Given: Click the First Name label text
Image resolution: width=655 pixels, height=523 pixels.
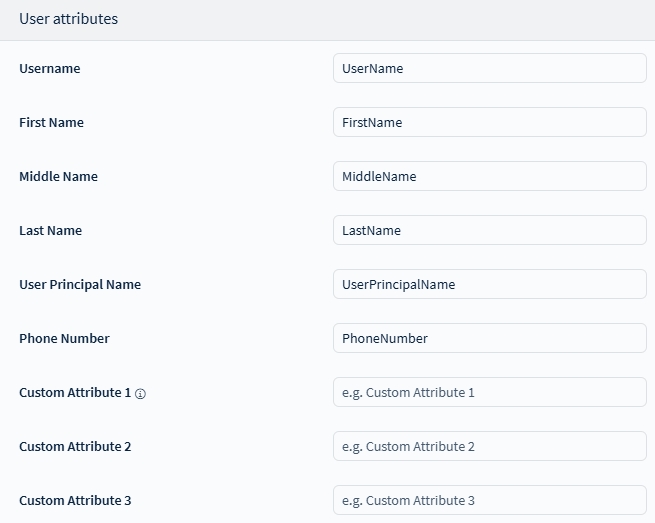Looking at the screenshot, I should [x=51, y=123].
